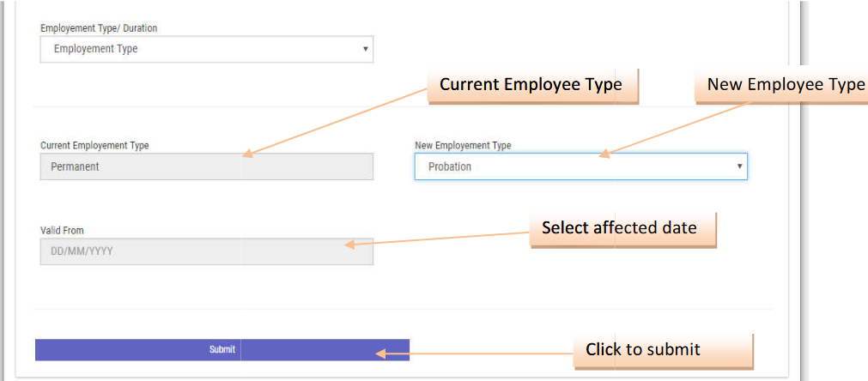Click the word 'Permanent'
868x381 pixels.
[76, 166]
